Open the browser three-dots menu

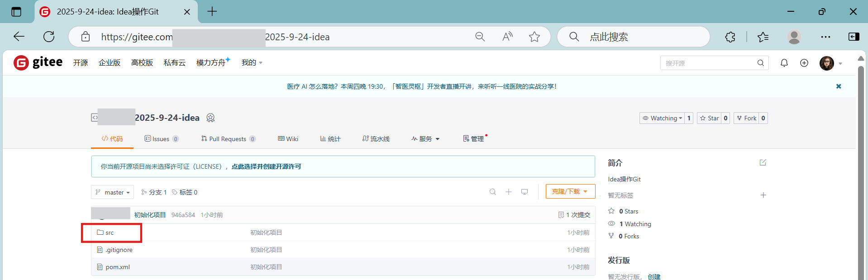(x=826, y=37)
